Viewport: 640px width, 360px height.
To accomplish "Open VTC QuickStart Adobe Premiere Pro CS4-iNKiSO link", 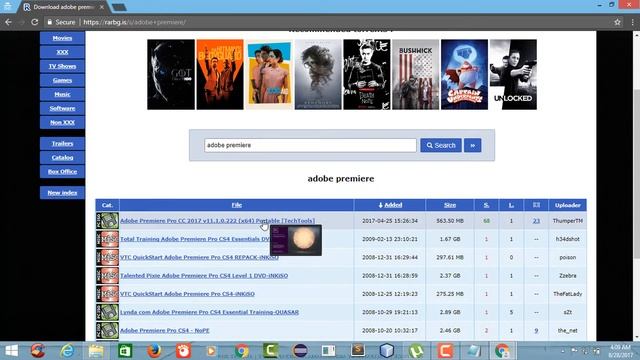I will tap(187, 294).
